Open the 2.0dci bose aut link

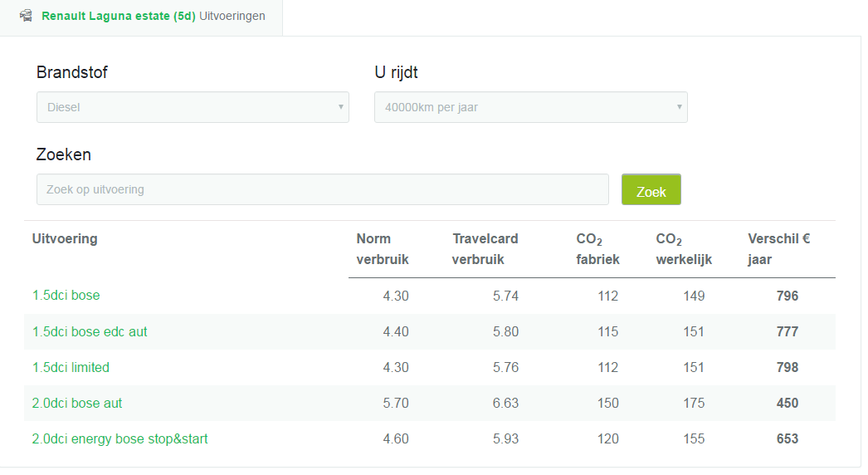tap(77, 403)
